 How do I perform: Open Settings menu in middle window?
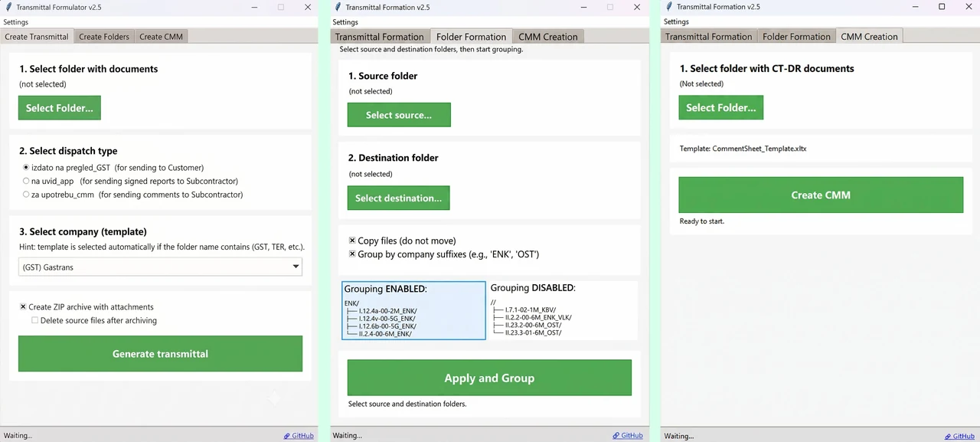(x=345, y=22)
